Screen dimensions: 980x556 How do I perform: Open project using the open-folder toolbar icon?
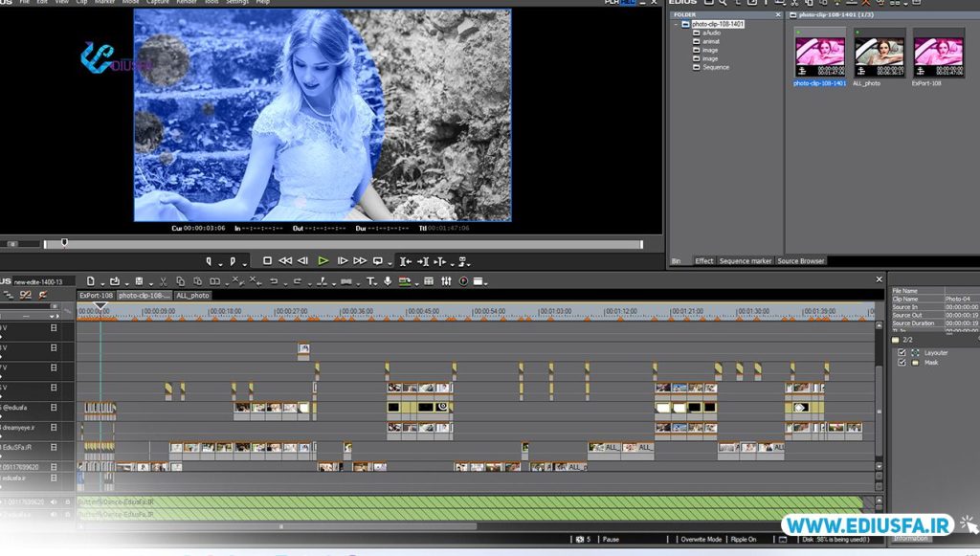click(115, 281)
